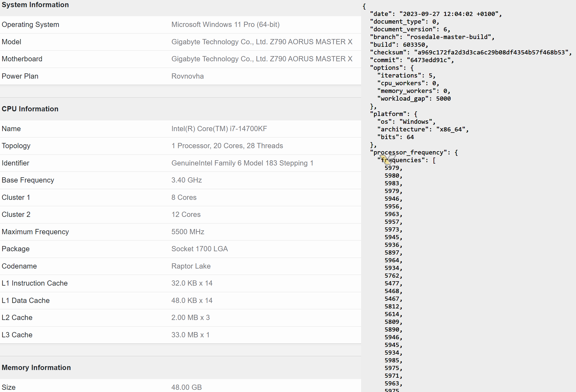Click the Operating System row label

[x=30, y=24]
